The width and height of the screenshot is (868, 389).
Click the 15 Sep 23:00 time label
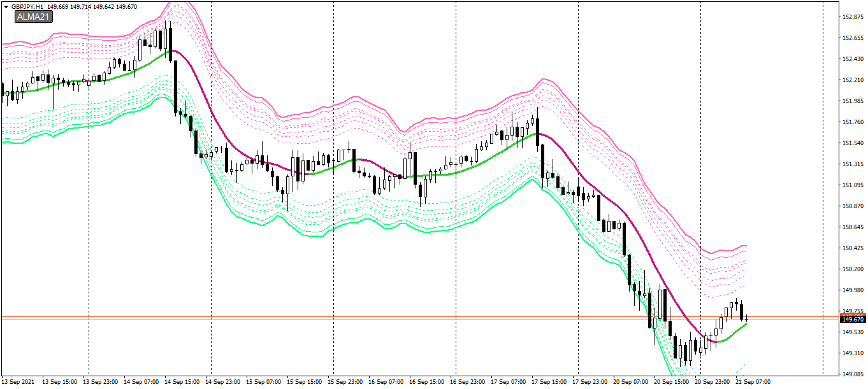[345, 382]
